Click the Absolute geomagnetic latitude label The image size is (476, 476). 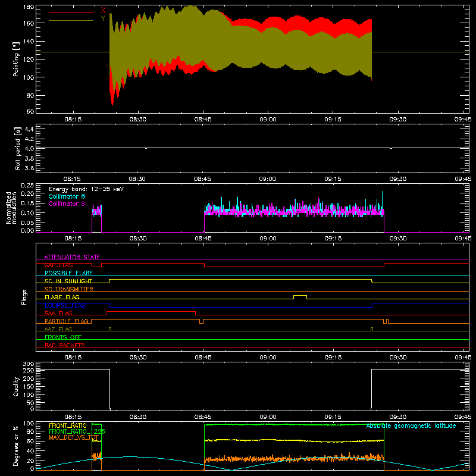pyautogui.click(x=411, y=426)
